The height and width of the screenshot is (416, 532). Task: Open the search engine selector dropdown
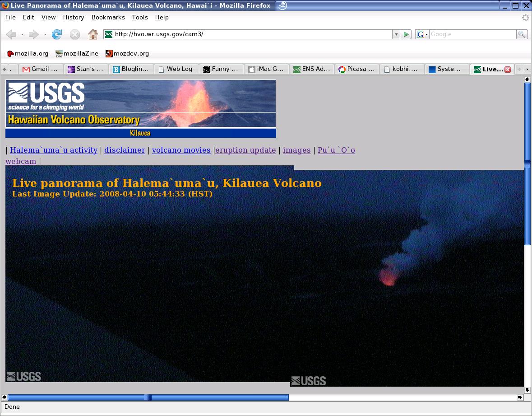click(422, 34)
